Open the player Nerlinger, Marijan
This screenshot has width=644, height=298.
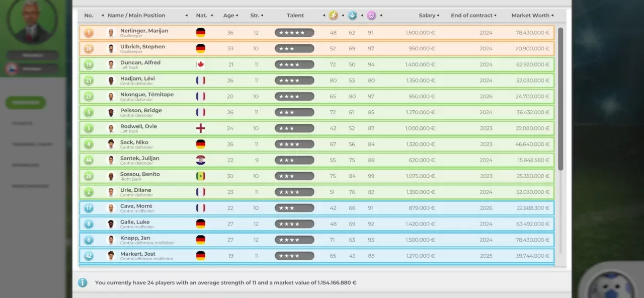(x=144, y=31)
